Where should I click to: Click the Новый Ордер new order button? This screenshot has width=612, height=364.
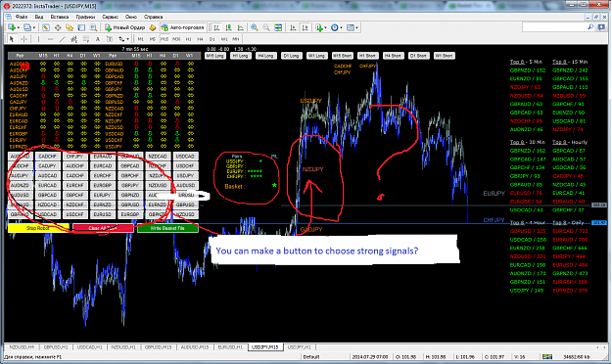point(125,27)
